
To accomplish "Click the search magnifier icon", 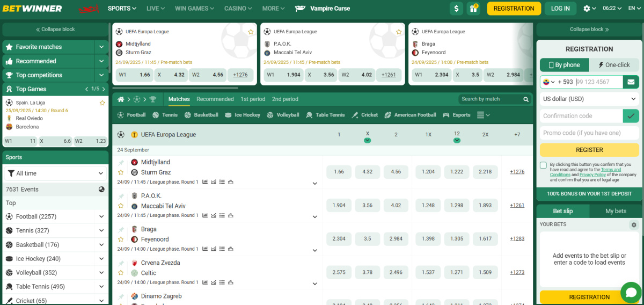I will coord(526,99).
